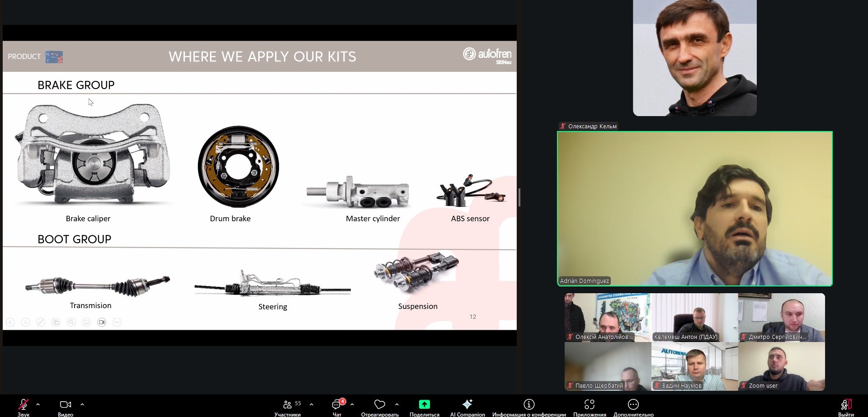Click the slide's camera icon in presentation controls

tap(102, 322)
